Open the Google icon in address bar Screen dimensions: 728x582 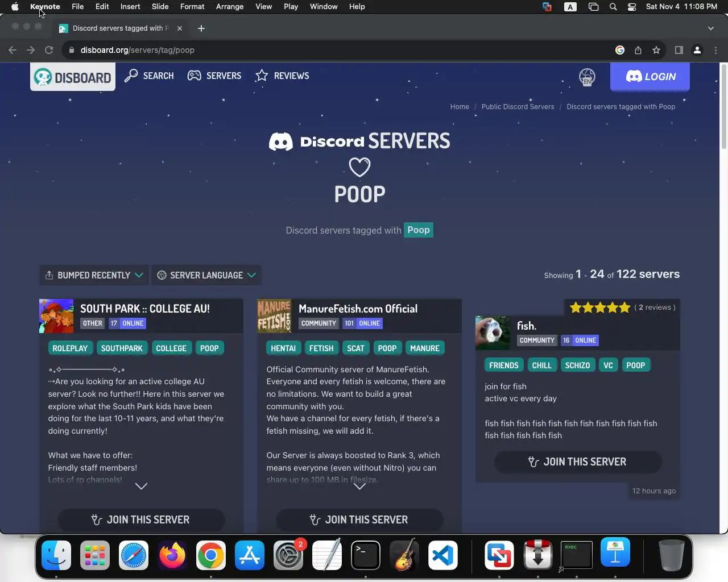pos(620,50)
